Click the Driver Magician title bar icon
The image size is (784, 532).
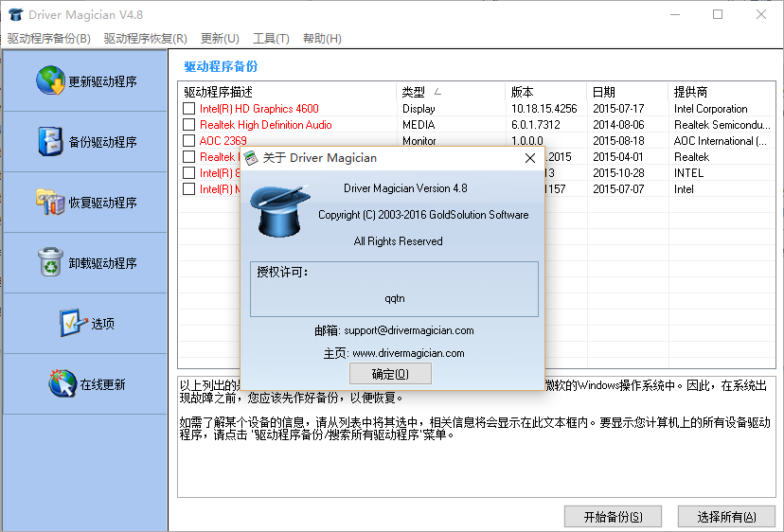tap(14, 15)
